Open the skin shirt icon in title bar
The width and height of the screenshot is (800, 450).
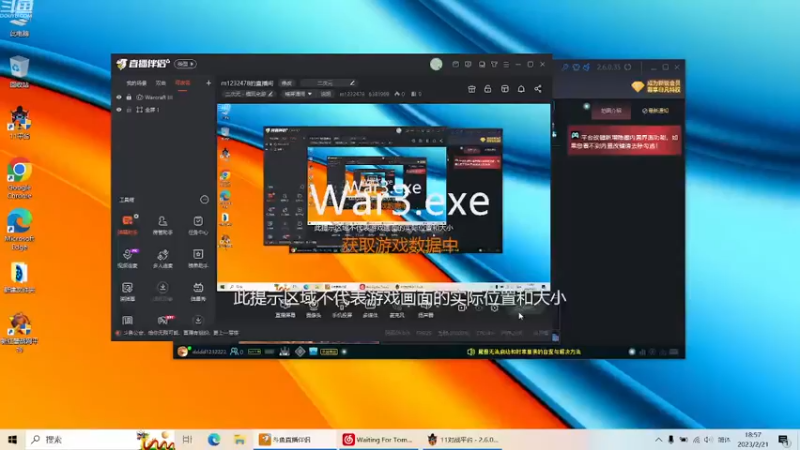[x=494, y=64]
